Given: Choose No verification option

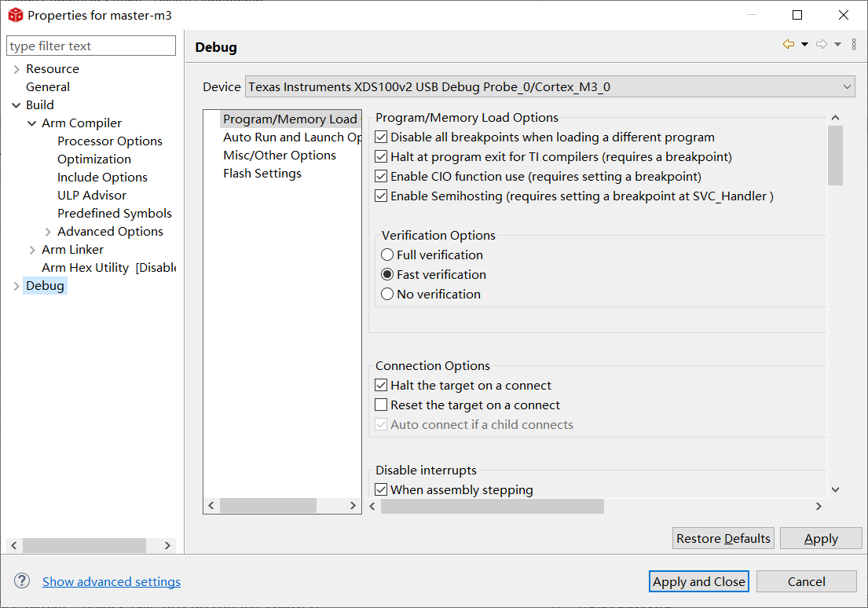Looking at the screenshot, I should (x=387, y=295).
